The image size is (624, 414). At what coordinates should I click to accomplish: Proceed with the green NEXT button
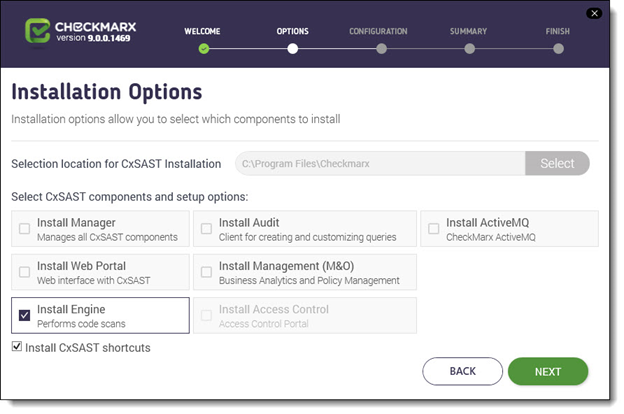[547, 371]
